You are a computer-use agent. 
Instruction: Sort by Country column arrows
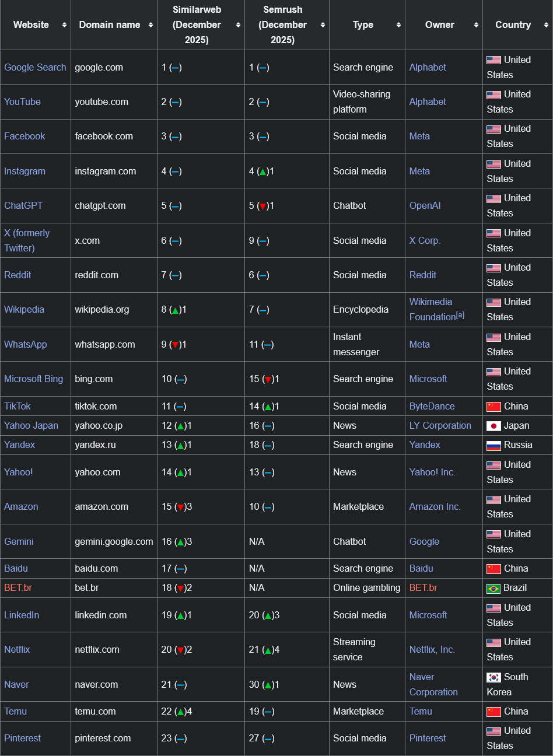[x=546, y=25]
